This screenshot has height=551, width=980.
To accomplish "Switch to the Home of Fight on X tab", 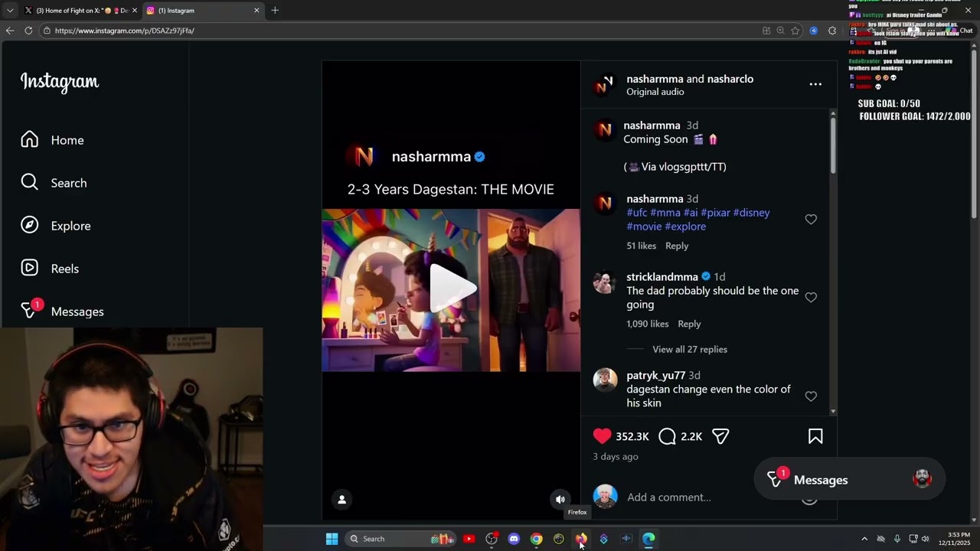I will [80, 11].
